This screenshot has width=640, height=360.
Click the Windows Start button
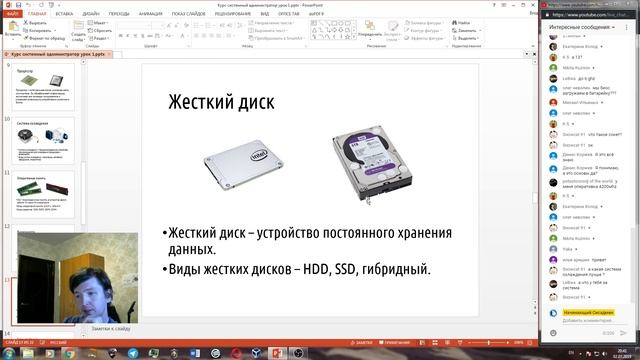pos(8,353)
